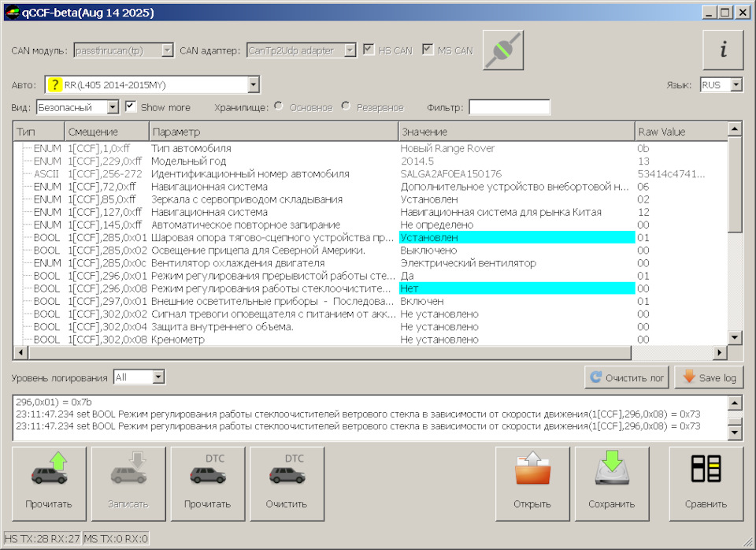Toggle the HS CAN checkbox

click(369, 50)
